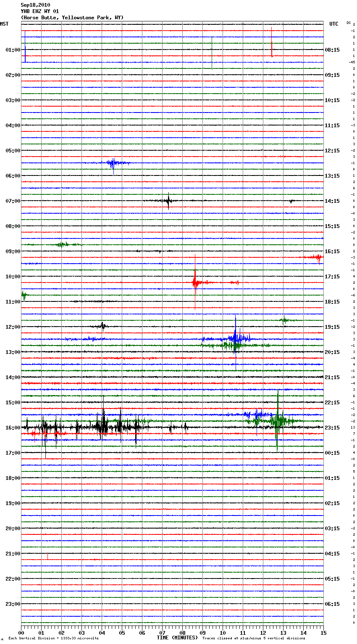Click the 06:15 UTC time label
This screenshot has height=644, width=357.
tap(332, 604)
